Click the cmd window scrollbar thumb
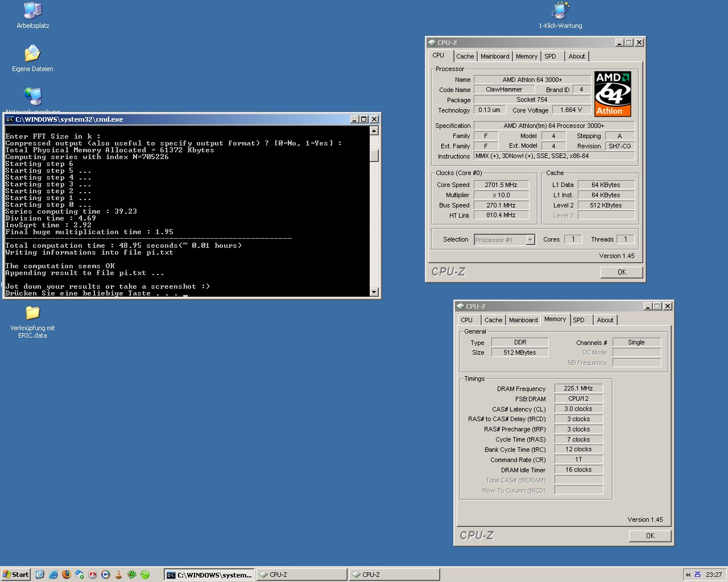Screen dimensions: 728x582 tap(374, 155)
